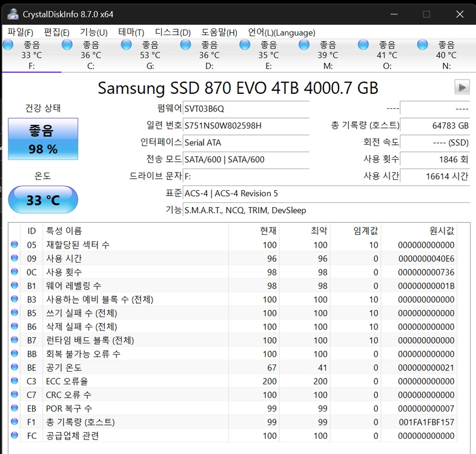Click the 임계값 column header

click(355, 231)
